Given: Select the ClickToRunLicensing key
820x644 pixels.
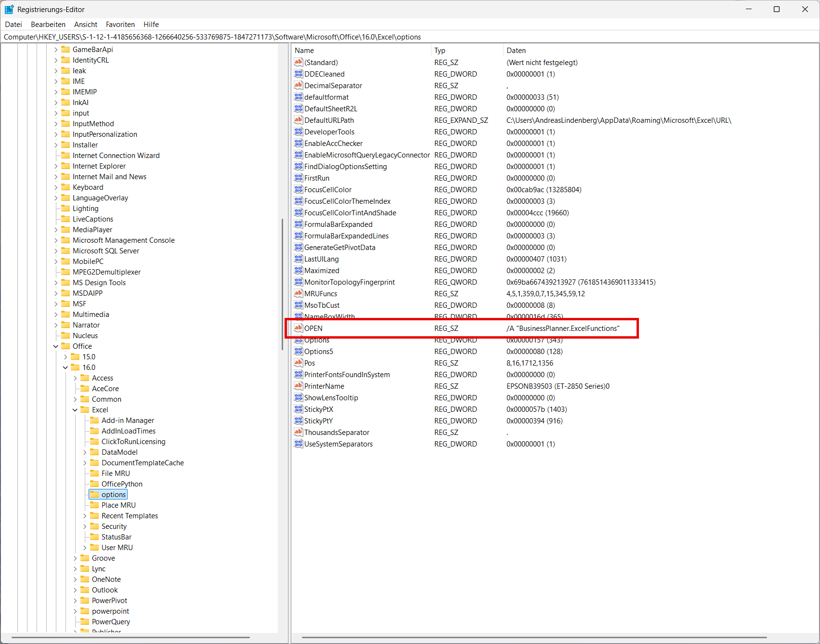Looking at the screenshot, I should (133, 442).
